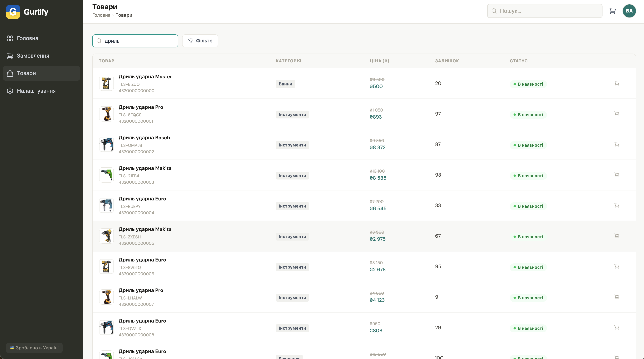Screen dimensions: 644x359
Task: Click the Ванни category tag
Action: (285, 84)
